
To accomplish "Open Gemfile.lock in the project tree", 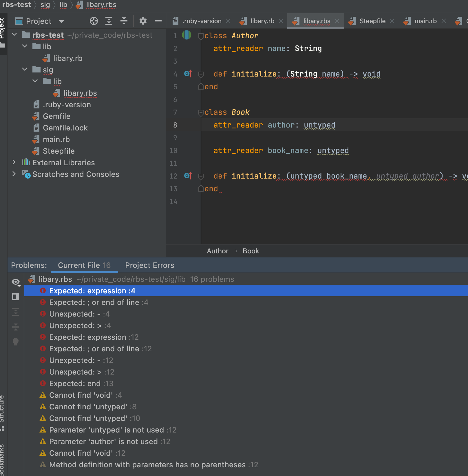I will [65, 128].
